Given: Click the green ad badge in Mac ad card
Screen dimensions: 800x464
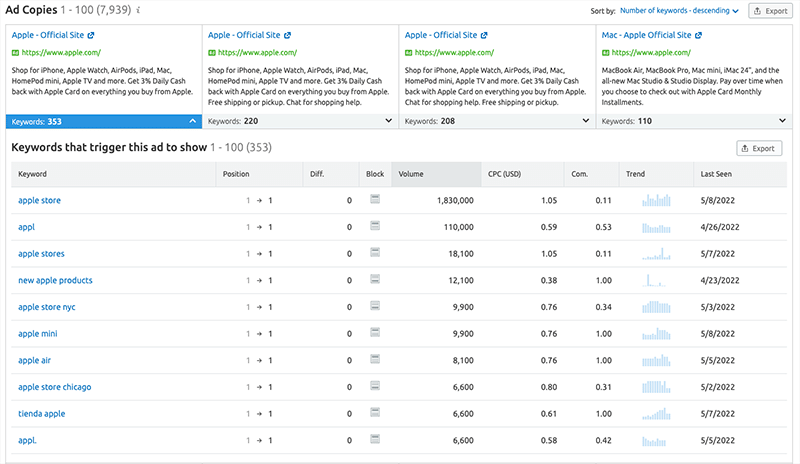Looking at the screenshot, I should click(x=606, y=53).
